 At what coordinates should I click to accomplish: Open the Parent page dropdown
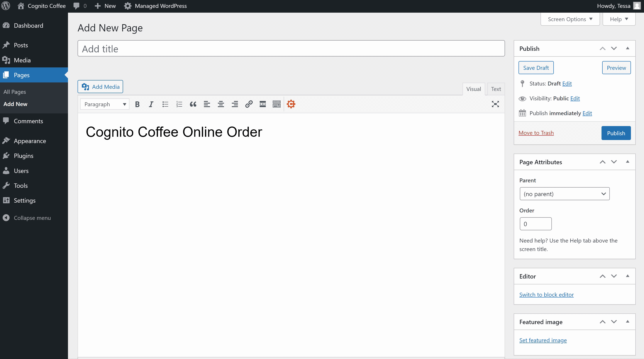[x=564, y=194]
